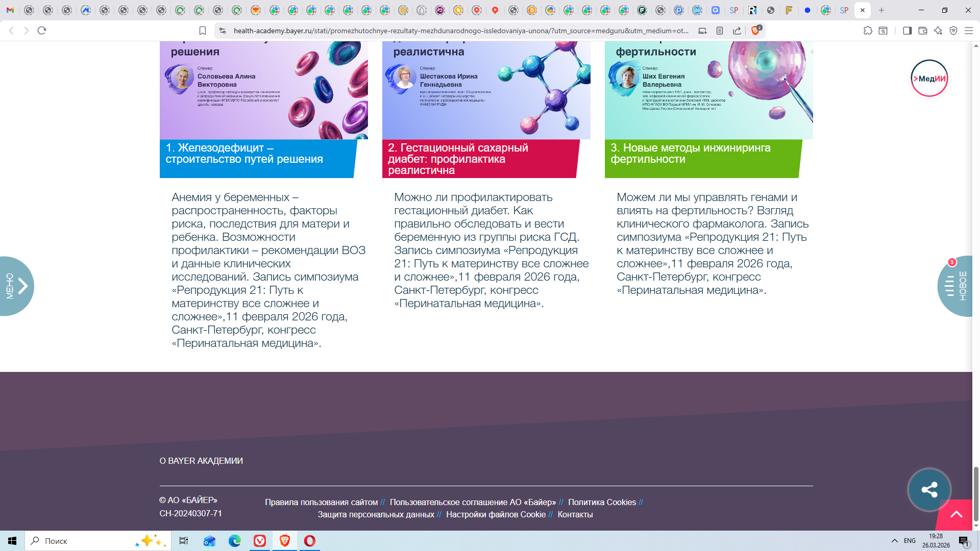Toggle the browser sidebar panel
The image size is (980, 551).
pos(907,31)
